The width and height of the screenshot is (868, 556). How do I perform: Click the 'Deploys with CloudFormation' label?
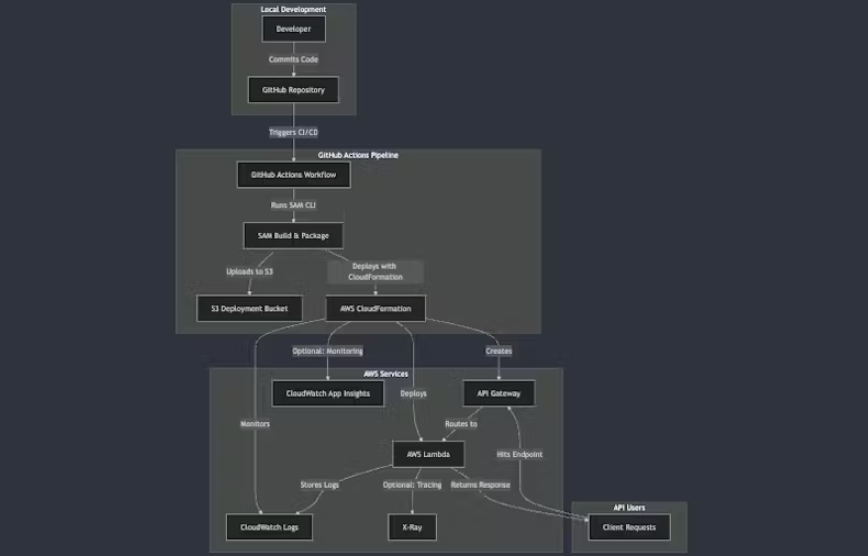(x=375, y=271)
